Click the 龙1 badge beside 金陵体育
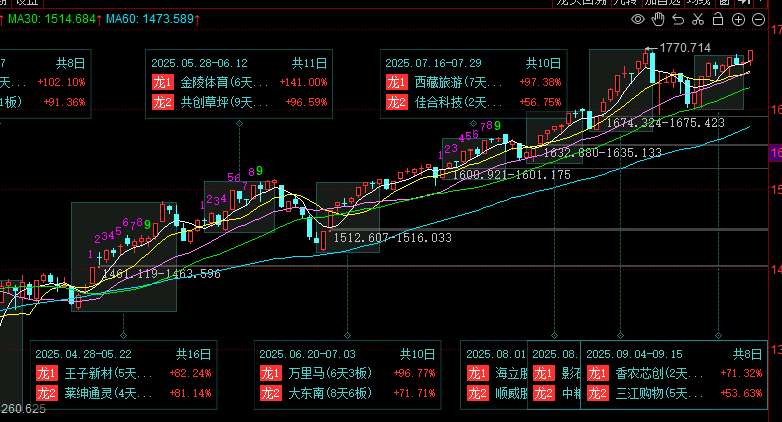This screenshot has height=422, width=782. 163,82
